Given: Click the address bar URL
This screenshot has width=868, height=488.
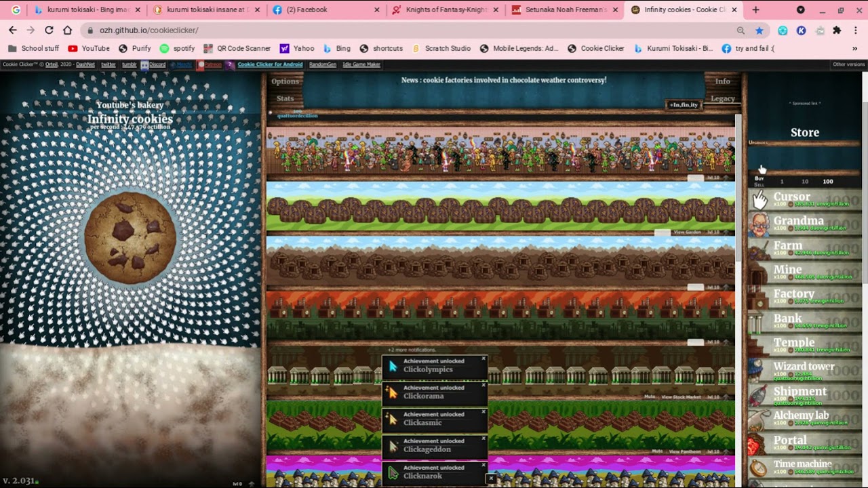Looking at the screenshot, I should point(149,30).
